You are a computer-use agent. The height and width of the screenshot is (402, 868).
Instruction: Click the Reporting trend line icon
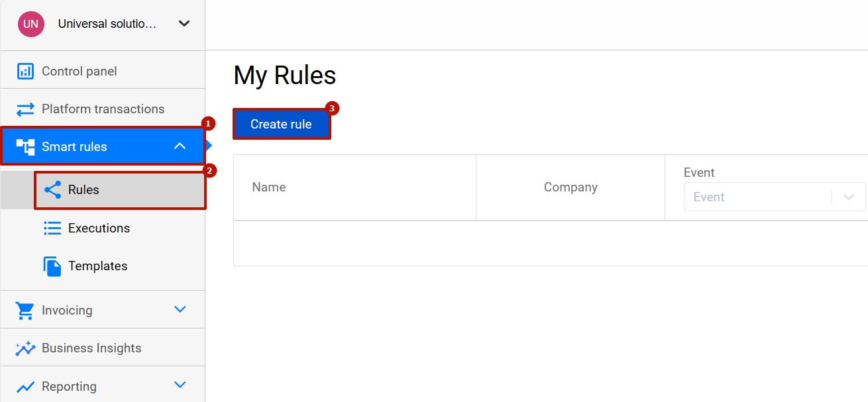coord(25,387)
